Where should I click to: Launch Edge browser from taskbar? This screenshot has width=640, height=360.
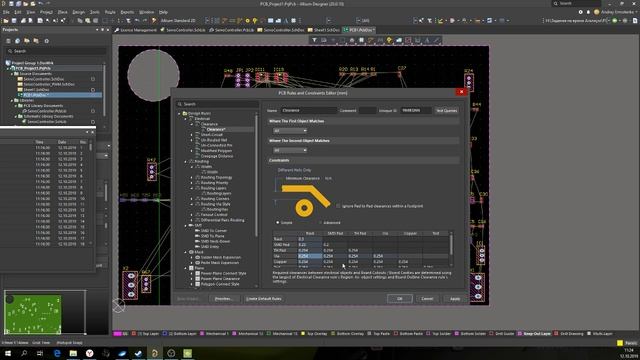coord(57,353)
